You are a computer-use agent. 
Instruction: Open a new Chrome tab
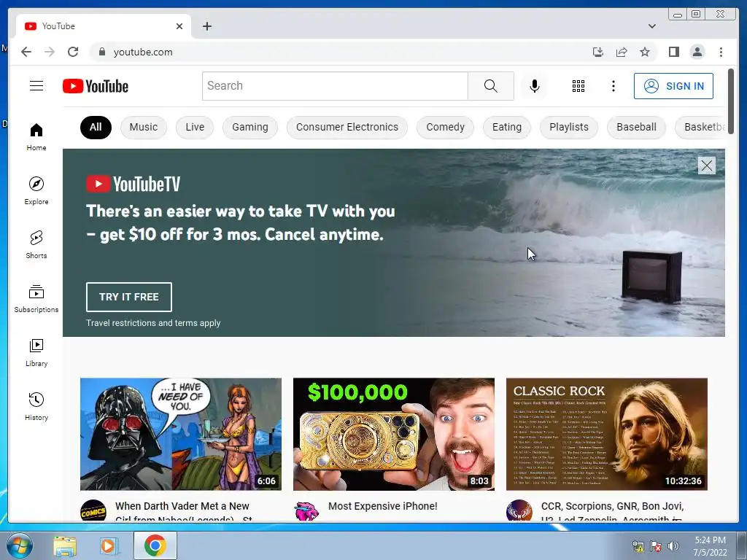(206, 26)
